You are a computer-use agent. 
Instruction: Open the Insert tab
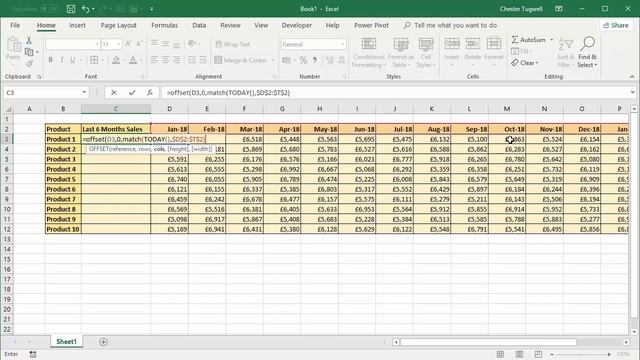(x=77, y=25)
